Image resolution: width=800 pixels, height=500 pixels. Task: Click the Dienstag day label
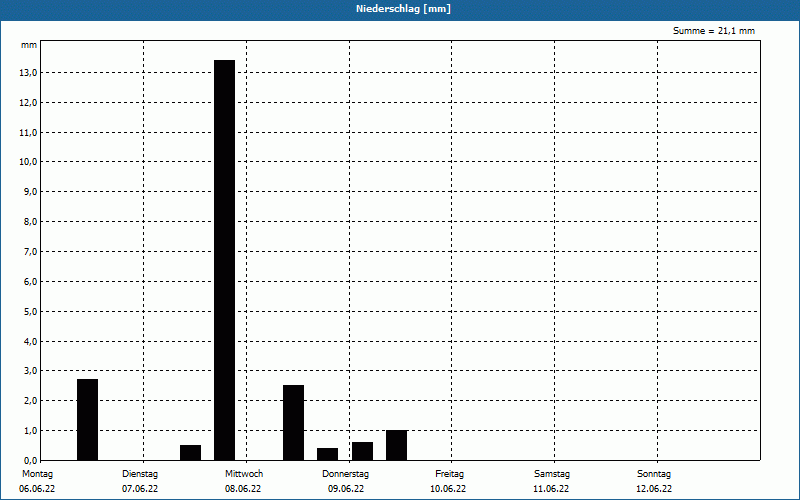click(x=140, y=474)
